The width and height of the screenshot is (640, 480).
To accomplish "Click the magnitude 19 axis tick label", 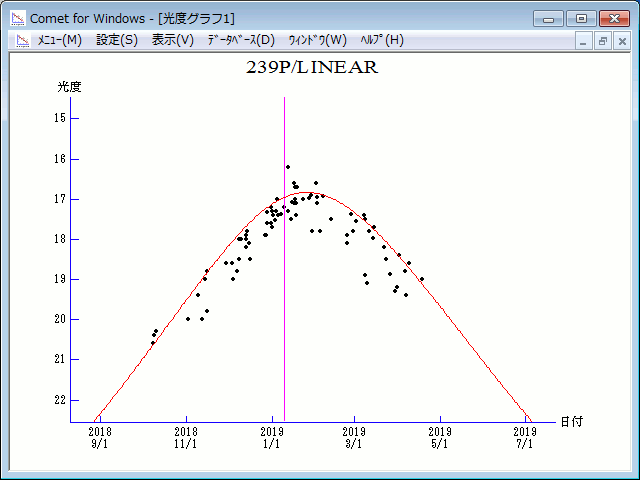I will coord(60,279).
